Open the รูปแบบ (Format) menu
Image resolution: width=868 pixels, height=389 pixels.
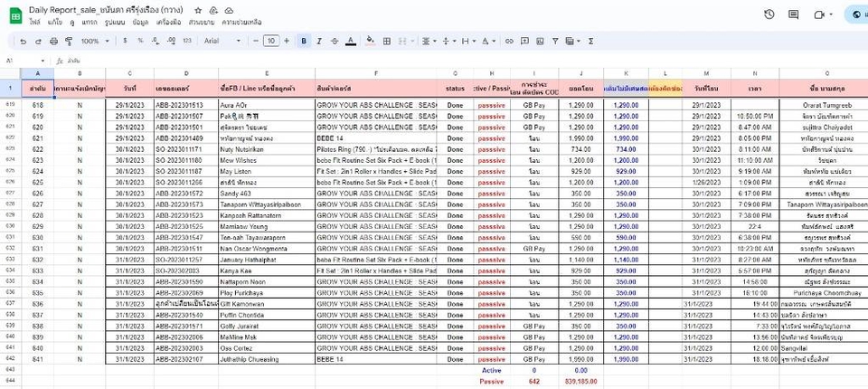[115, 23]
